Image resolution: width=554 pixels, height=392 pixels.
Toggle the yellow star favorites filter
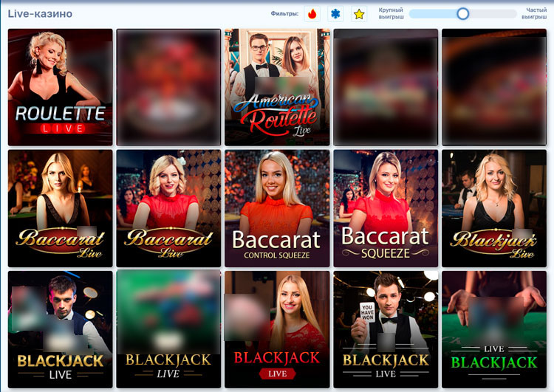click(x=359, y=14)
